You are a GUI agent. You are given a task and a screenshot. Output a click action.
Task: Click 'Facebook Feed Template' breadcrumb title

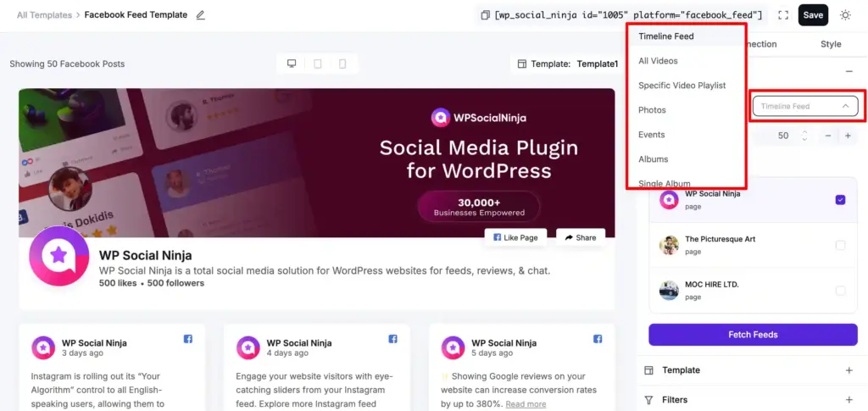tap(136, 15)
